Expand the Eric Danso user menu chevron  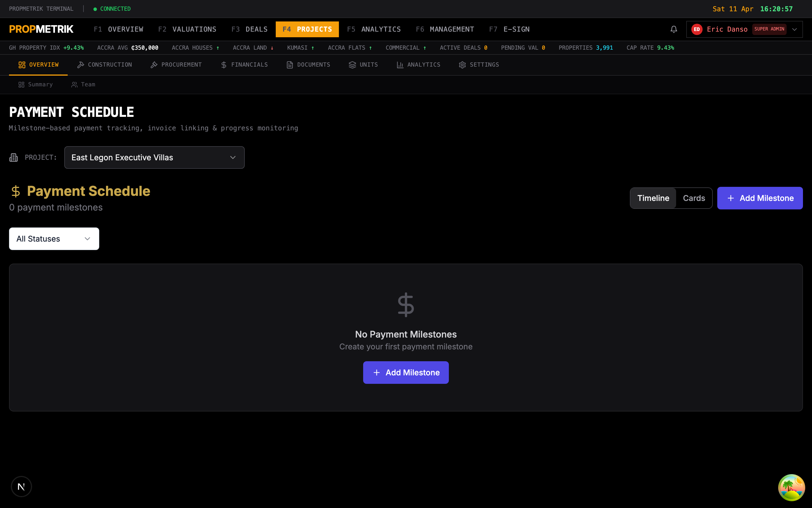pyautogui.click(x=794, y=29)
